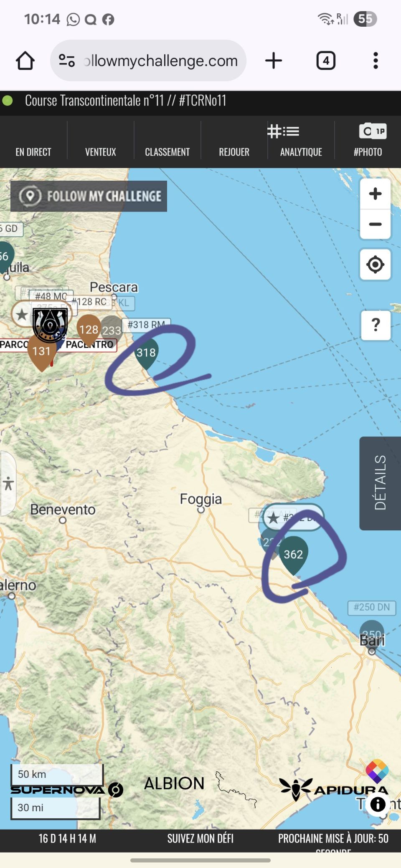This screenshot has height=868, width=401.
Task: Open the browser three-dot menu
Action: (x=376, y=61)
